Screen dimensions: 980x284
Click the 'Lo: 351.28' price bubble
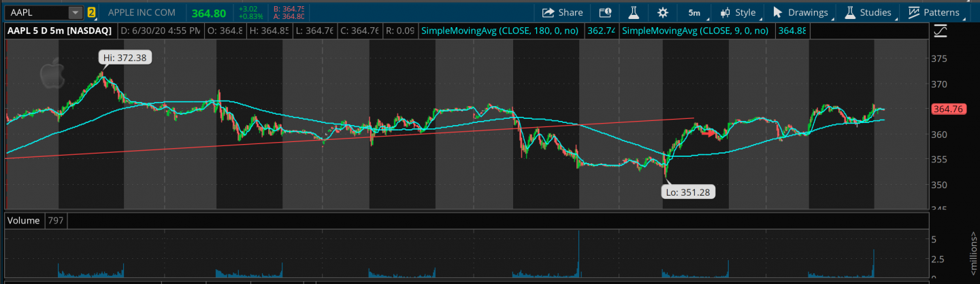[x=687, y=192]
